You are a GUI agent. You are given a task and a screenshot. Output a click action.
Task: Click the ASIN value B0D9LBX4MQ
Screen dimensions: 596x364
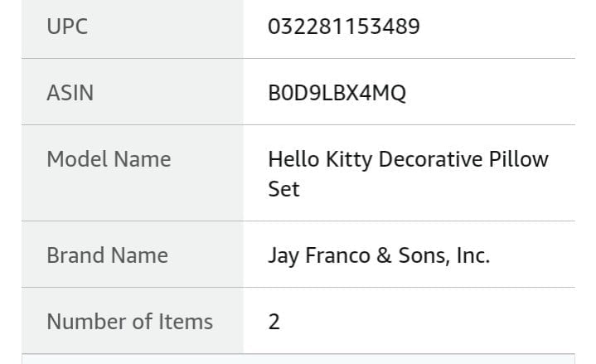point(337,93)
